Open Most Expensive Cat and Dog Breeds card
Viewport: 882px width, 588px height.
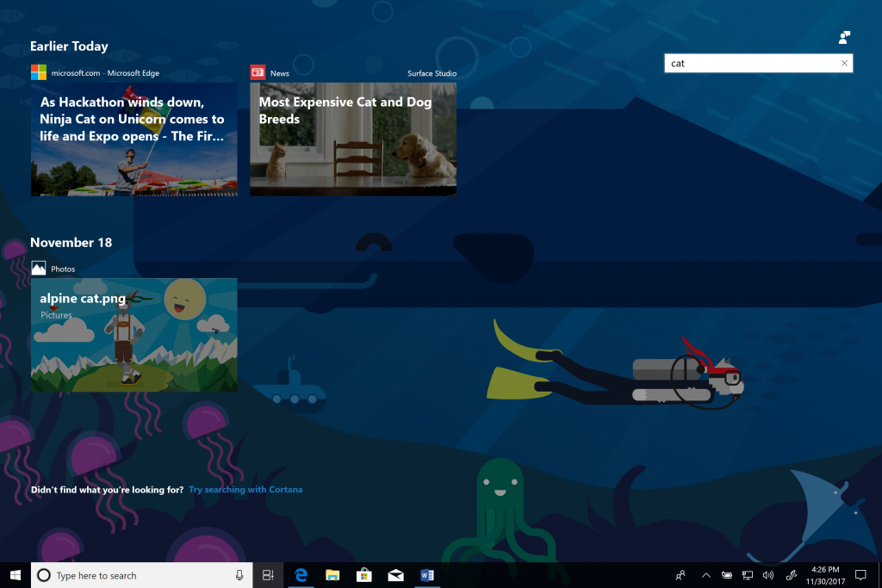(x=353, y=139)
